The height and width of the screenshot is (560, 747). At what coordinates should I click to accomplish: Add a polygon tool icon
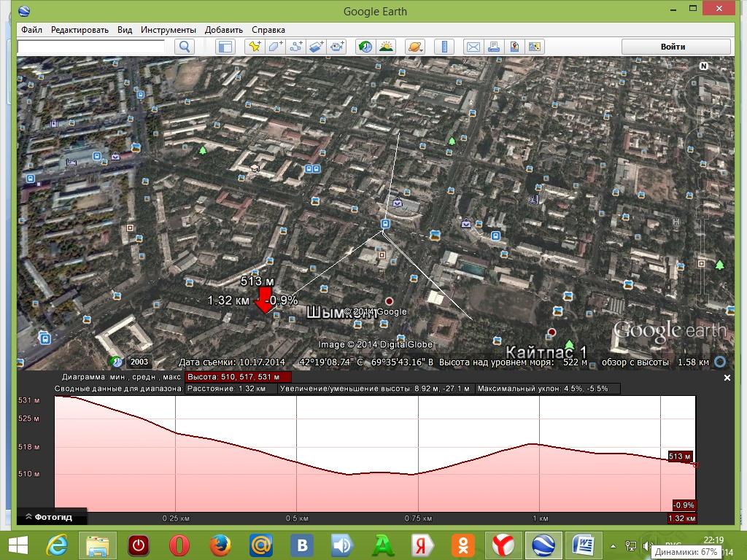[275, 47]
